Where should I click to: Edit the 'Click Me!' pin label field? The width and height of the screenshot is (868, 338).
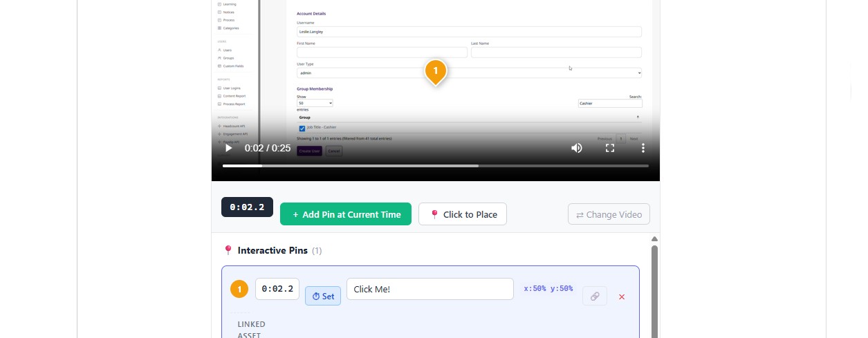430,289
